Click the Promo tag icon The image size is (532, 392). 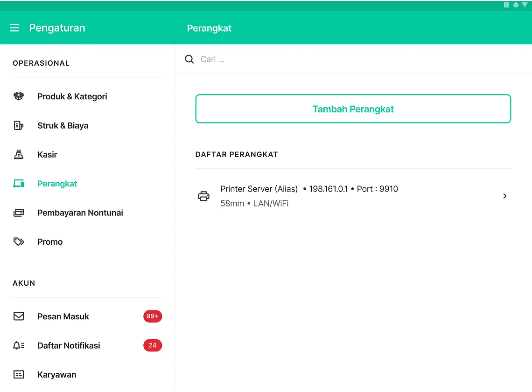[x=19, y=242]
